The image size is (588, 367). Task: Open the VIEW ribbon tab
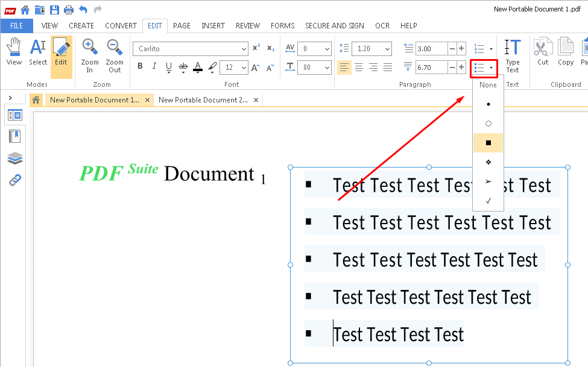point(49,26)
